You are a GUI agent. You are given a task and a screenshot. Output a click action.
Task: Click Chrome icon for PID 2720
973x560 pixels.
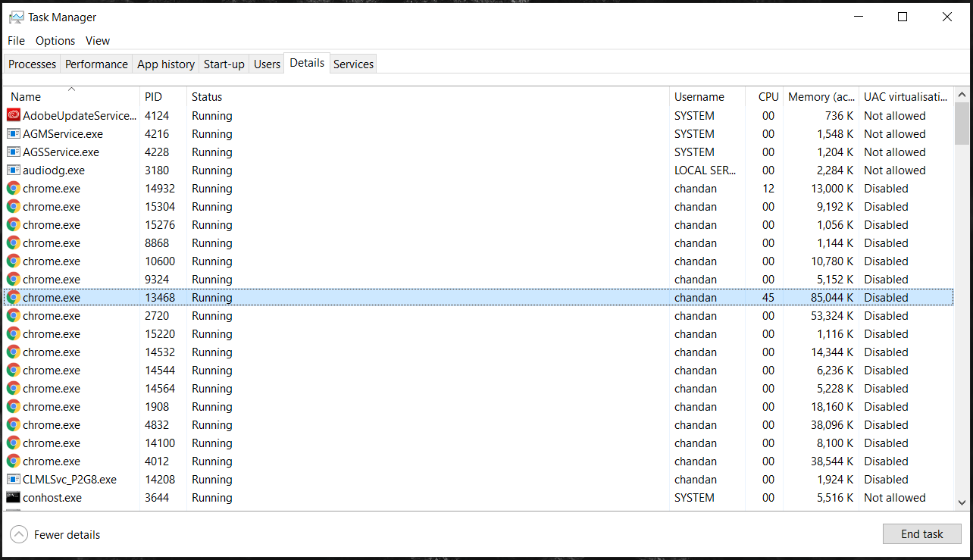pos(14,315)
